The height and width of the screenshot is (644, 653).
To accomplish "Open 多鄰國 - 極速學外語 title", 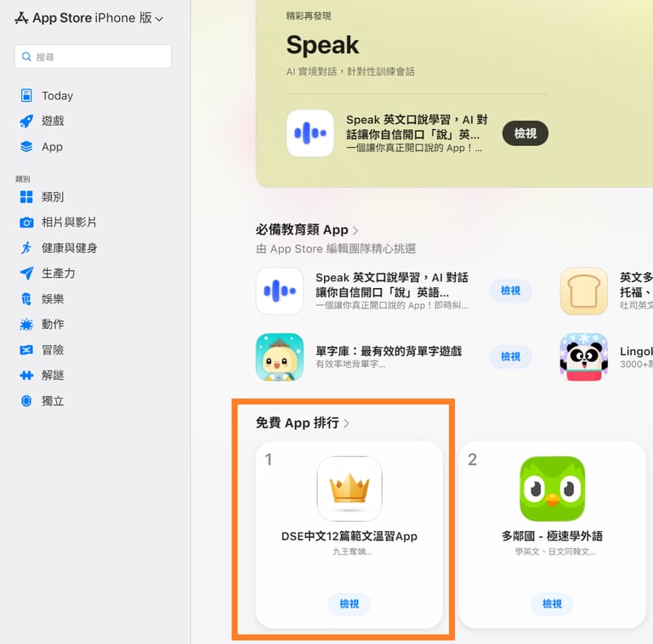I will click(x=552, y=536).
